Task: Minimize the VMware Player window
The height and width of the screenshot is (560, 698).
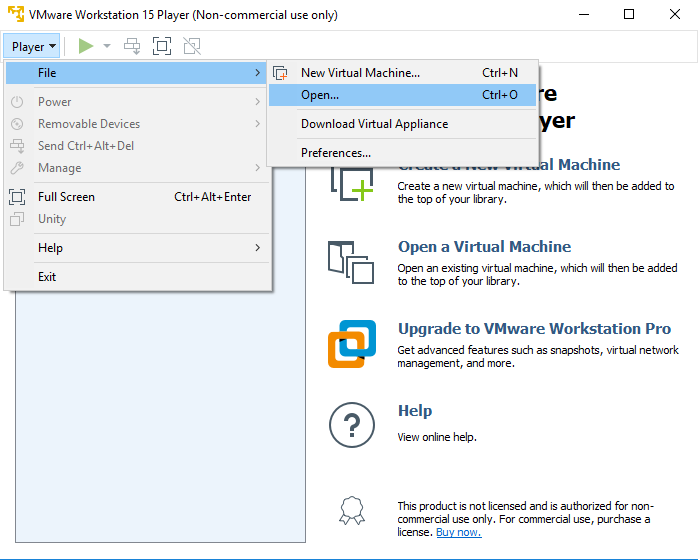Action: click(584, 15)
